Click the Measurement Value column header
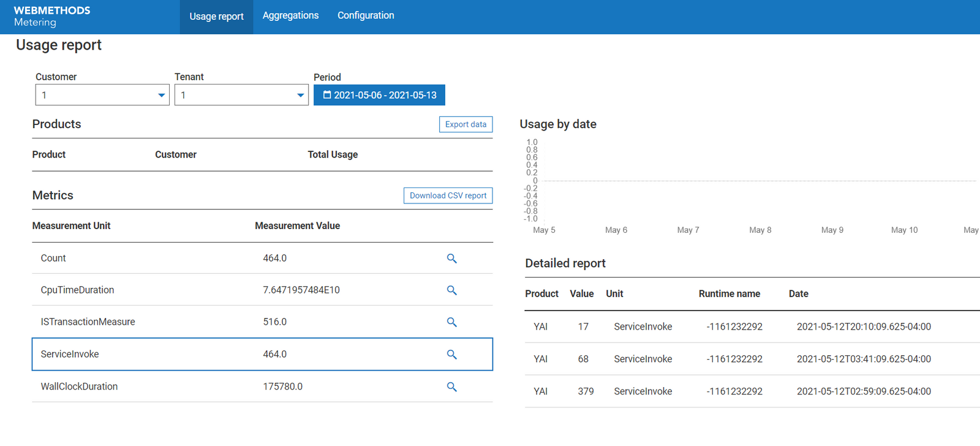This screenshot has height=446, width=980. coord(297,226)
